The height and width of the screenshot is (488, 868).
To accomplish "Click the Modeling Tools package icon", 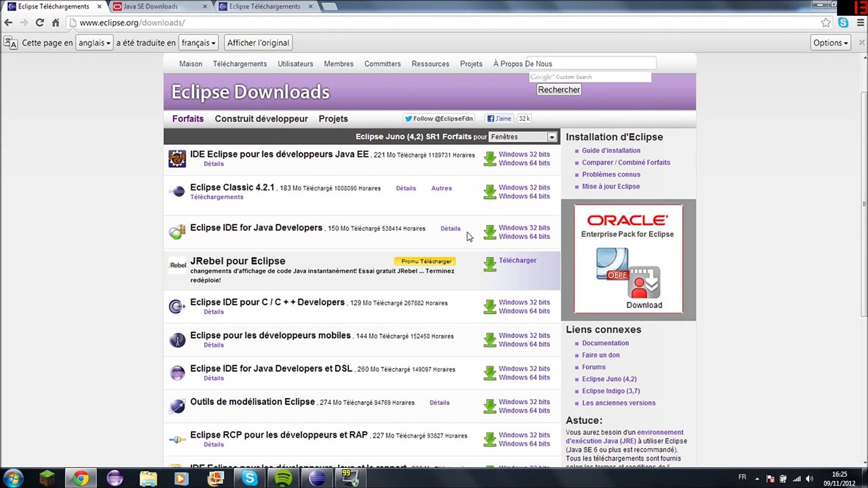I will tap(177, 406).
